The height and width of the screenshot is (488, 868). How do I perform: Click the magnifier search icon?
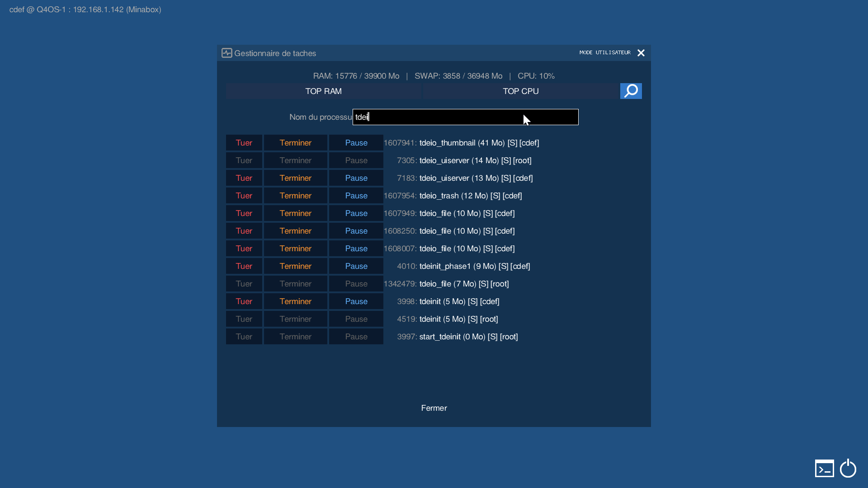pos(631,91)
